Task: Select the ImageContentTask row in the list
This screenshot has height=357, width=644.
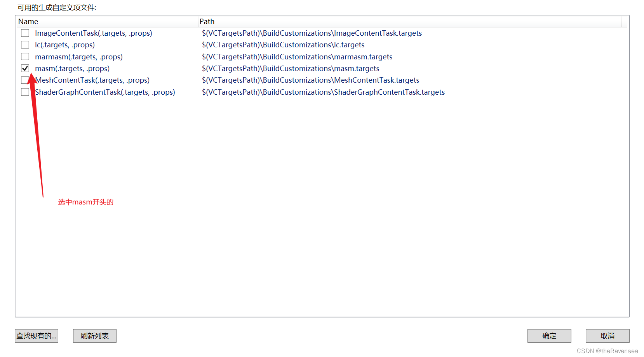Action: 94,33
